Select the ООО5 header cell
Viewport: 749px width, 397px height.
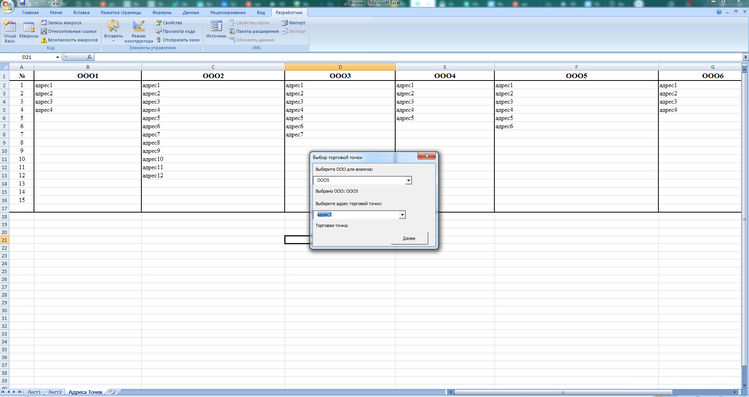(x=577, y=75)
